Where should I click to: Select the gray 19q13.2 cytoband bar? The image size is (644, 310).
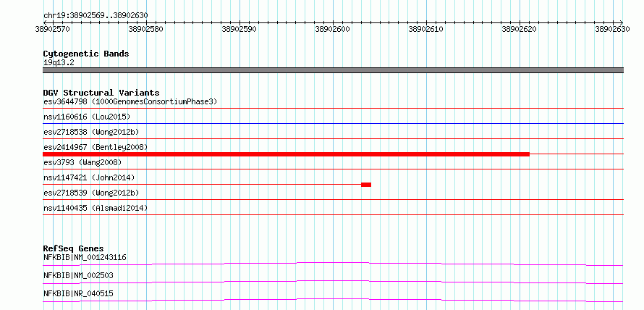pyautogui.click(x=333, y=70)
